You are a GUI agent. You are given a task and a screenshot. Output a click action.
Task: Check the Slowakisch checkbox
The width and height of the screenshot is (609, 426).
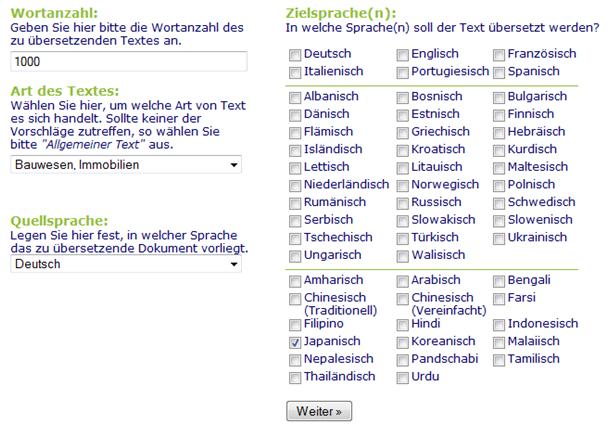402,221
